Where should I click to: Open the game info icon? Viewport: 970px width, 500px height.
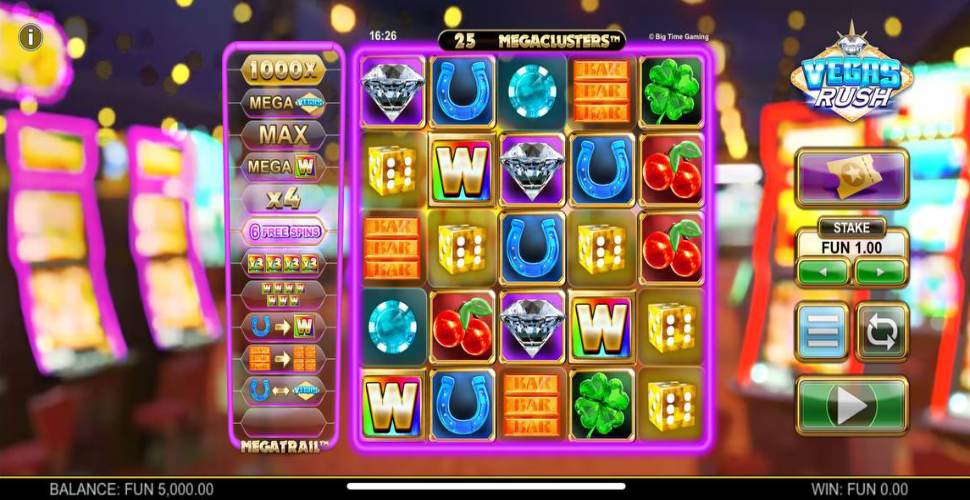[x=30, y=38]
